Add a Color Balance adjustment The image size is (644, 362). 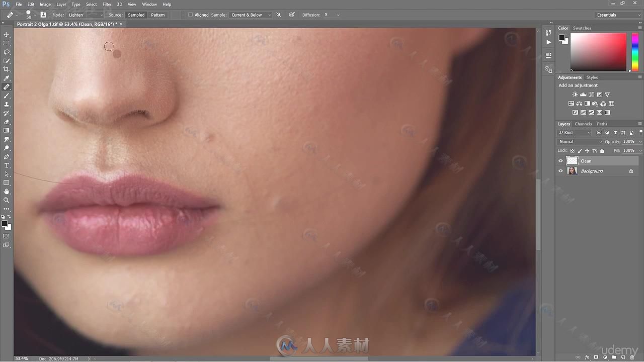[x=579, y=104]
